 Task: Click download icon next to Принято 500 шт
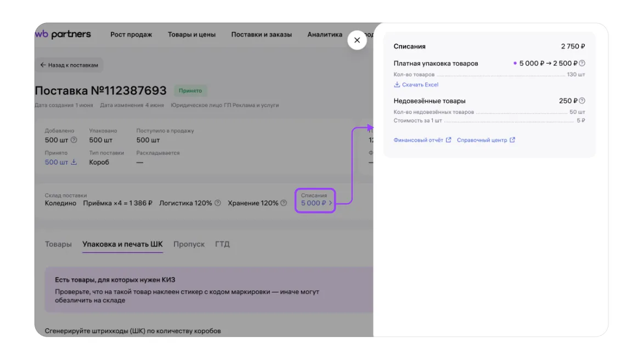[74, 162]
